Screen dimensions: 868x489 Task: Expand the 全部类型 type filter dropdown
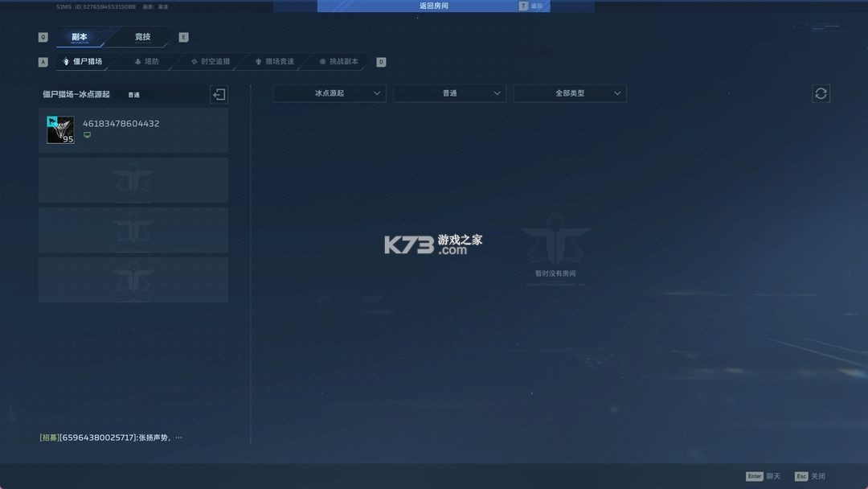pos(570,92)
